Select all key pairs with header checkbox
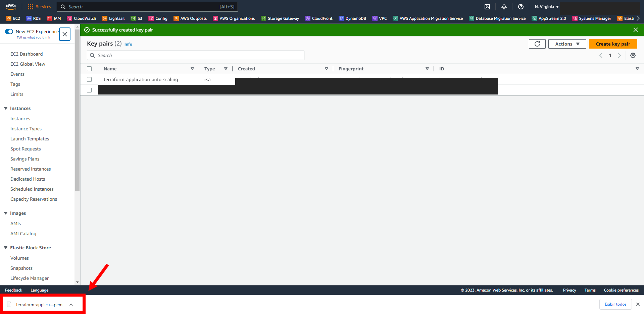Image resolution: width=644 pixels, height=314 pixels. point(89,69)
